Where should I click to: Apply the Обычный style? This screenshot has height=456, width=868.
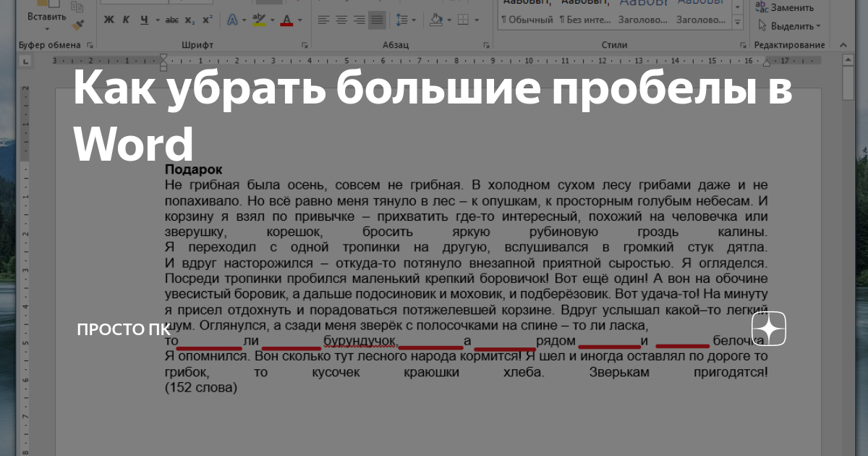click(527, 20)
